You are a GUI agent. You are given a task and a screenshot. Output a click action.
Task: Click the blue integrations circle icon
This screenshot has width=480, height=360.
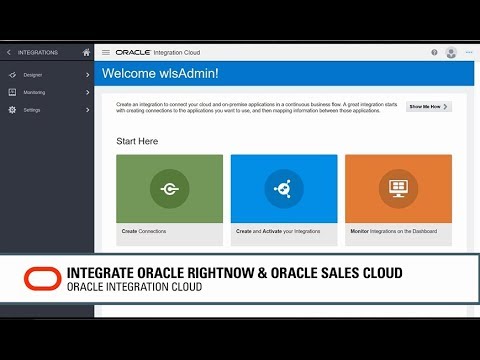coord(284,189)
